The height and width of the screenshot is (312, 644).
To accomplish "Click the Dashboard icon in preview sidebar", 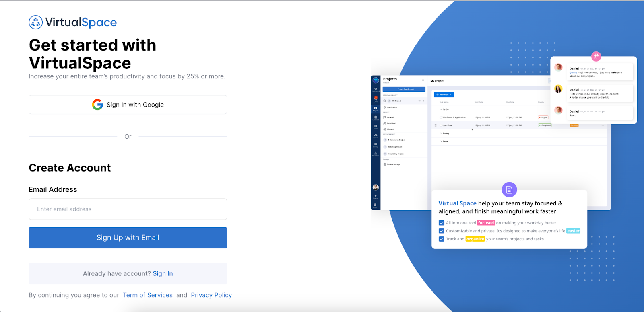I will tap(376, 90).
